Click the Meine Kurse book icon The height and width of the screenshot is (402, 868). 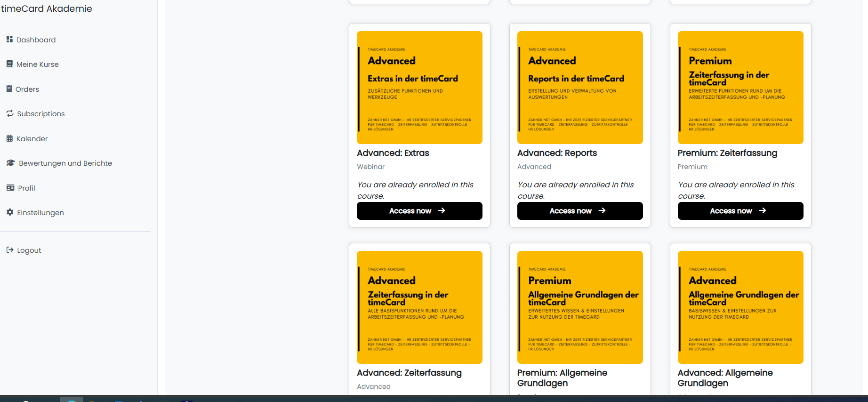[9, 64]
